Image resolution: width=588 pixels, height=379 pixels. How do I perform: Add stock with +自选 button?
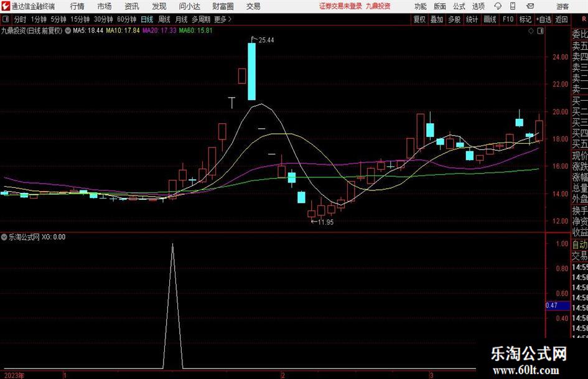click(544, 19)
